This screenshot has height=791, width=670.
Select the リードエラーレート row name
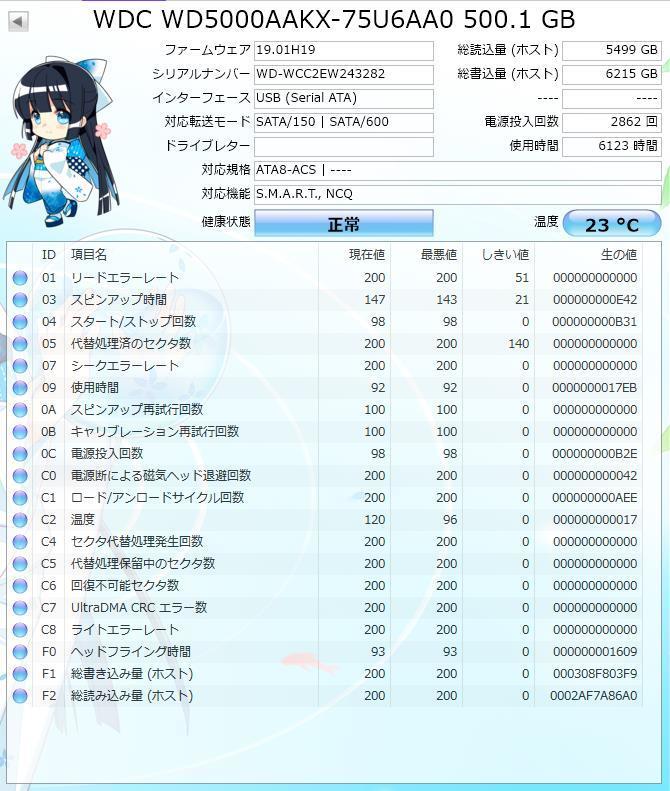tap(125, 278)
